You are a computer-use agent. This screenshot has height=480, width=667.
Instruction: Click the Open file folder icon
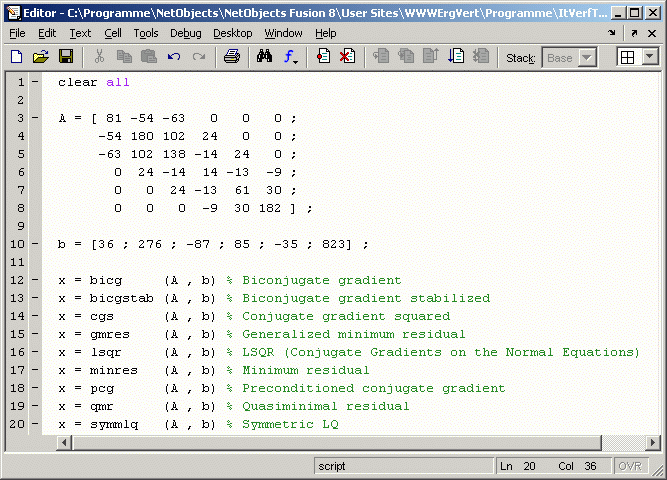41,57
